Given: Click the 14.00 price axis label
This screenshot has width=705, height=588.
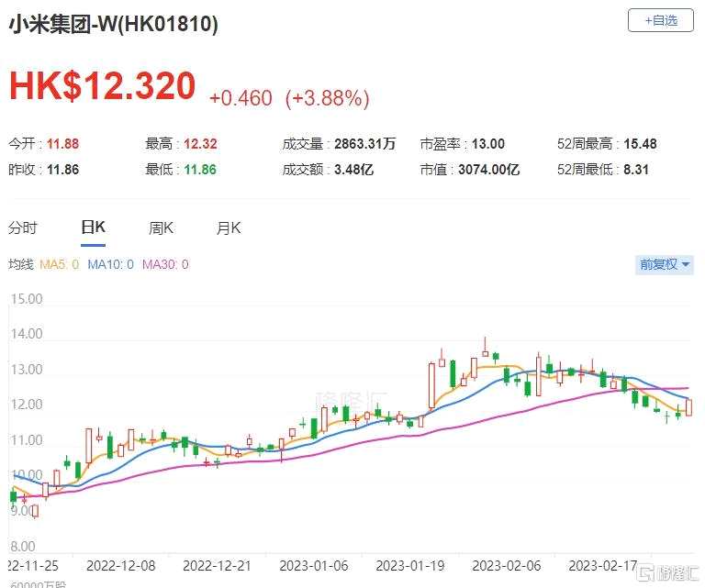Looking at the screenshot, I should point(27,334).
